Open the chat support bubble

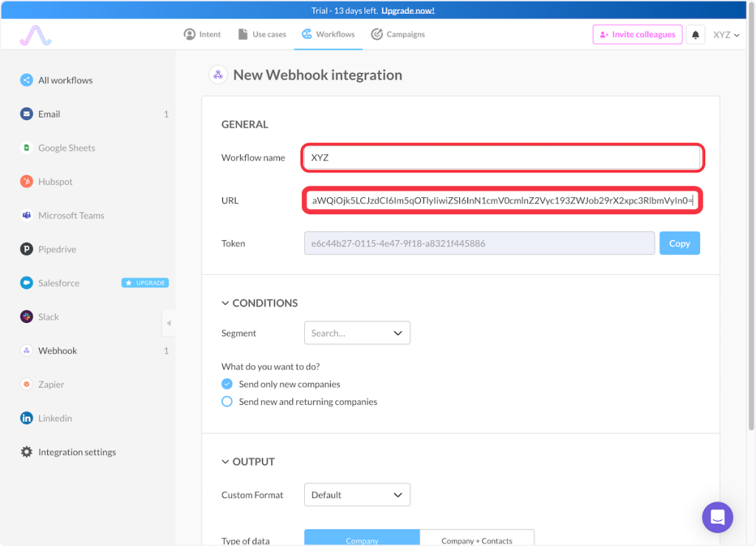[717, 517]
